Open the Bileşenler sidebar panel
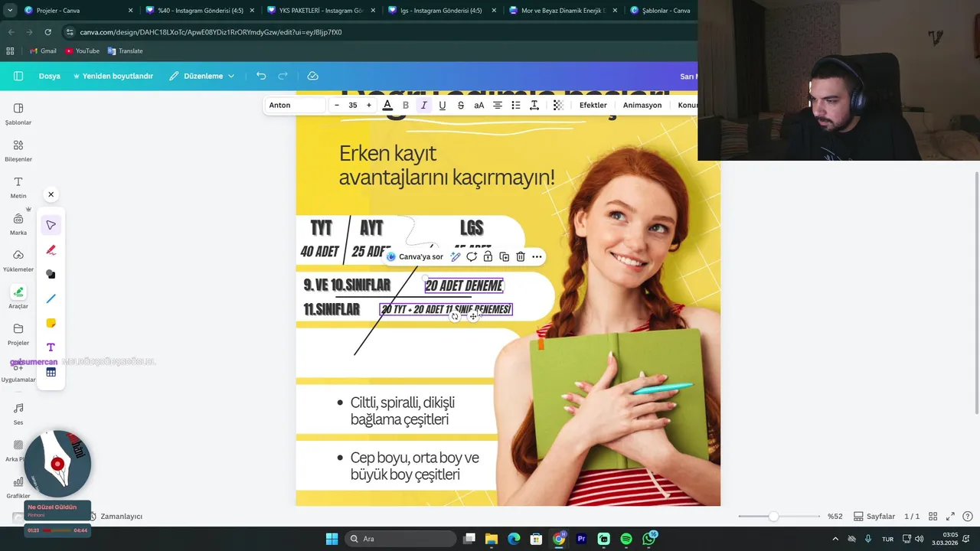 coord(18,150)
